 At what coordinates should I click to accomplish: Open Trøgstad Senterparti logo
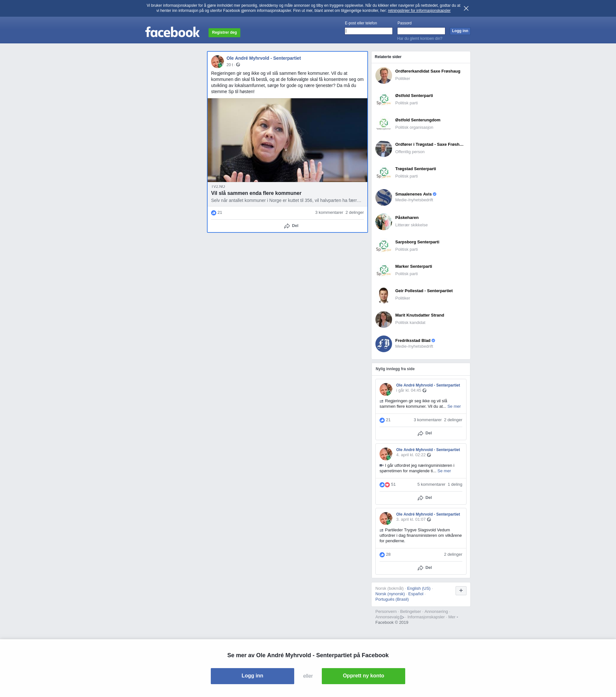[x=384, y=173]
